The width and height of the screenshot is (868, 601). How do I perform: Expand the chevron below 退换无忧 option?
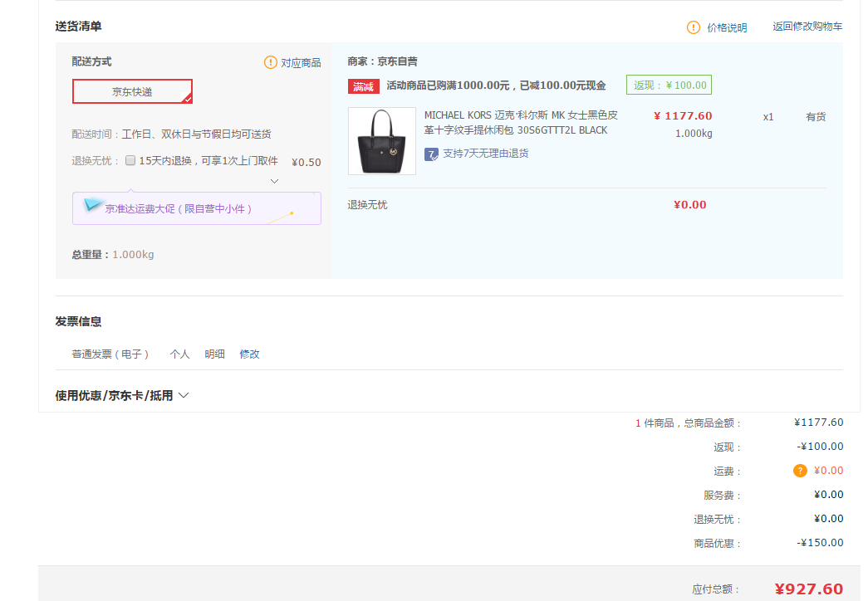coord(274,181)
